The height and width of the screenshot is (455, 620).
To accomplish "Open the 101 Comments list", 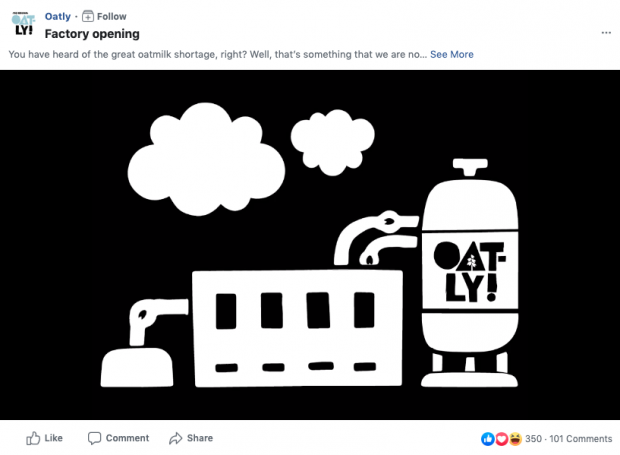I will (580, 439).
